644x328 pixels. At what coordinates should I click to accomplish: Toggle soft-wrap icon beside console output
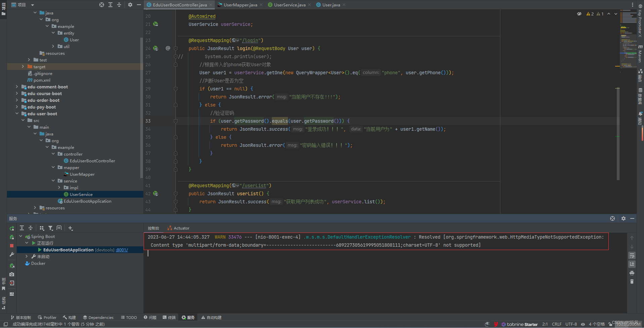[x=632, y=256]
